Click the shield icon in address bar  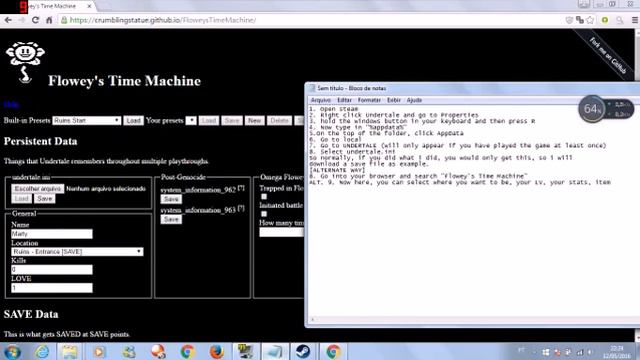(569, 20)
